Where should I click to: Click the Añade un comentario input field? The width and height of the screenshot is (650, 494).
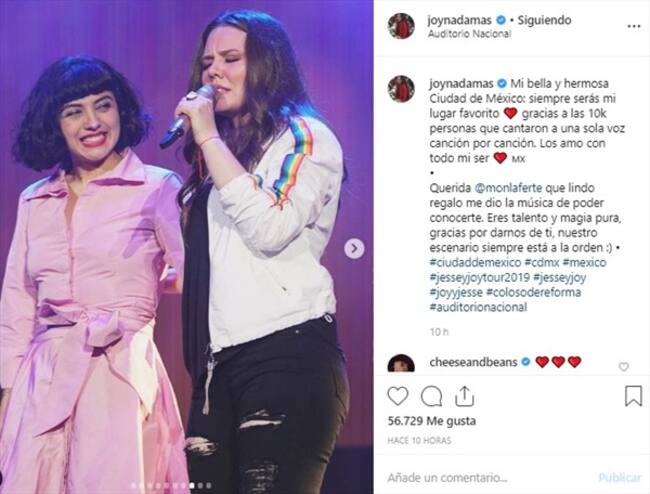(x=489, y=478)
